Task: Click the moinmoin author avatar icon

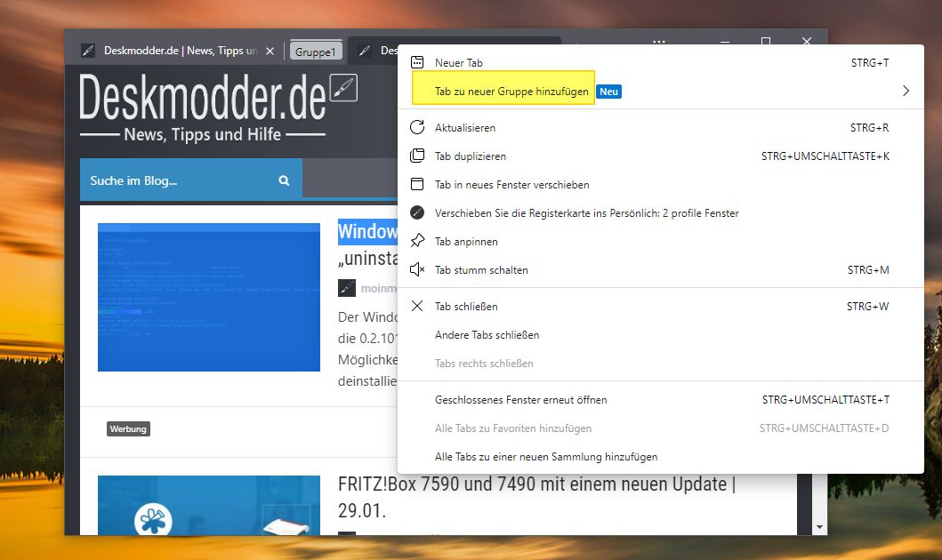Action: tap(347, 288)
